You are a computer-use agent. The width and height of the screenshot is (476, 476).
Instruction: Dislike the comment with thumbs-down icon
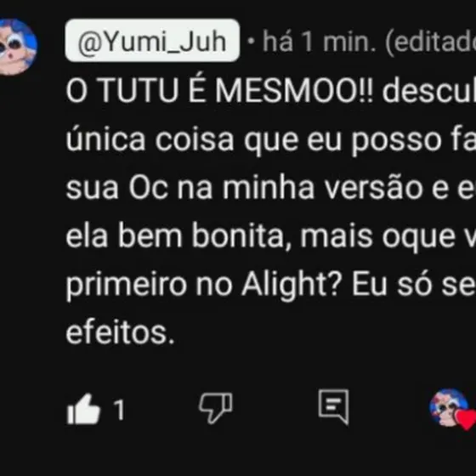pyautogui.click(x=216, y=408)
